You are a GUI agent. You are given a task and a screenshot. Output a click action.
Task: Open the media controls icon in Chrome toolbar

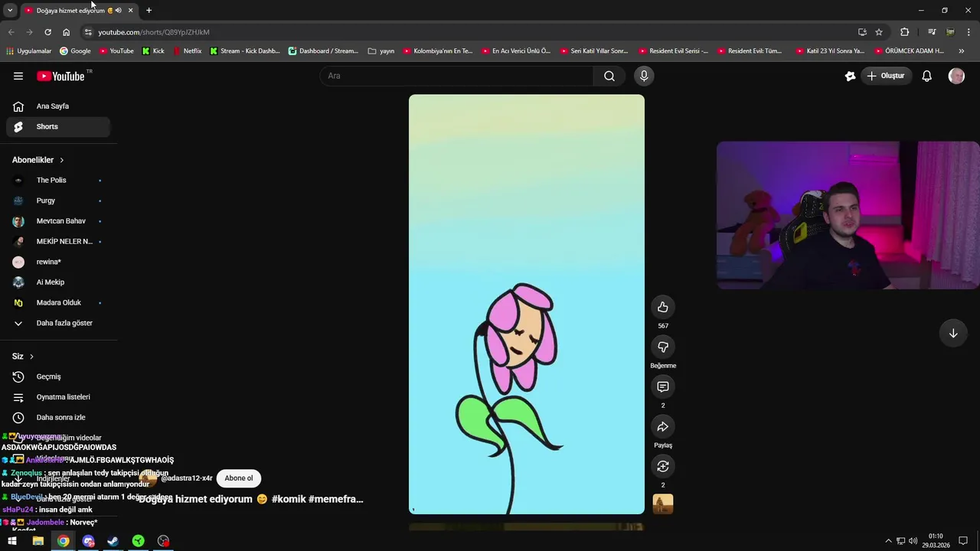coord(932,32)
